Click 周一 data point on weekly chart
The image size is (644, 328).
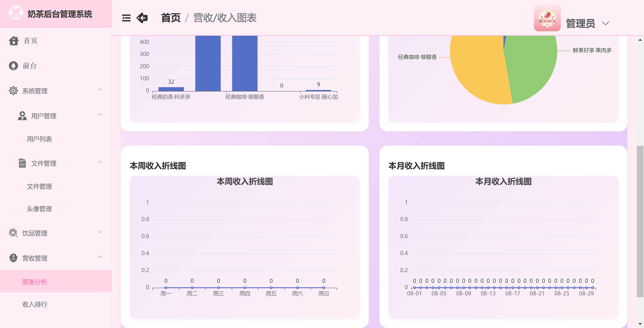click(x=166, y=288)
